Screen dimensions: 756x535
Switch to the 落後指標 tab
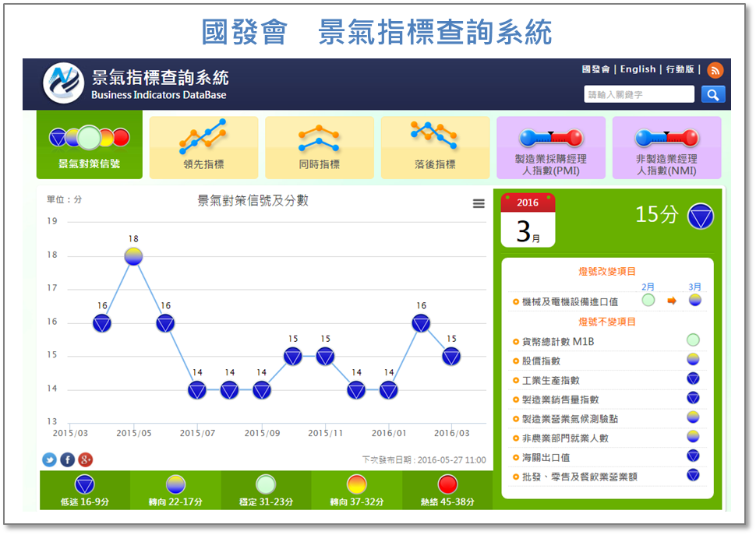tap(435, 147)
